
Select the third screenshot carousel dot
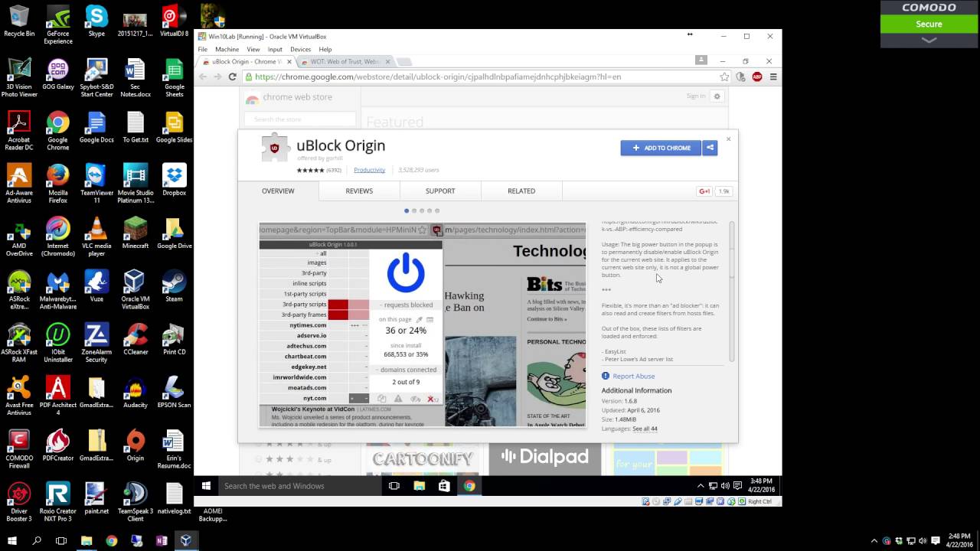[422, 210]
